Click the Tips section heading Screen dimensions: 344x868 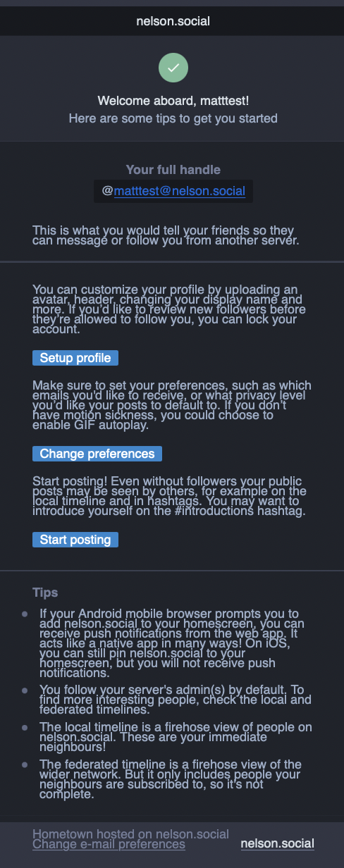45,592
